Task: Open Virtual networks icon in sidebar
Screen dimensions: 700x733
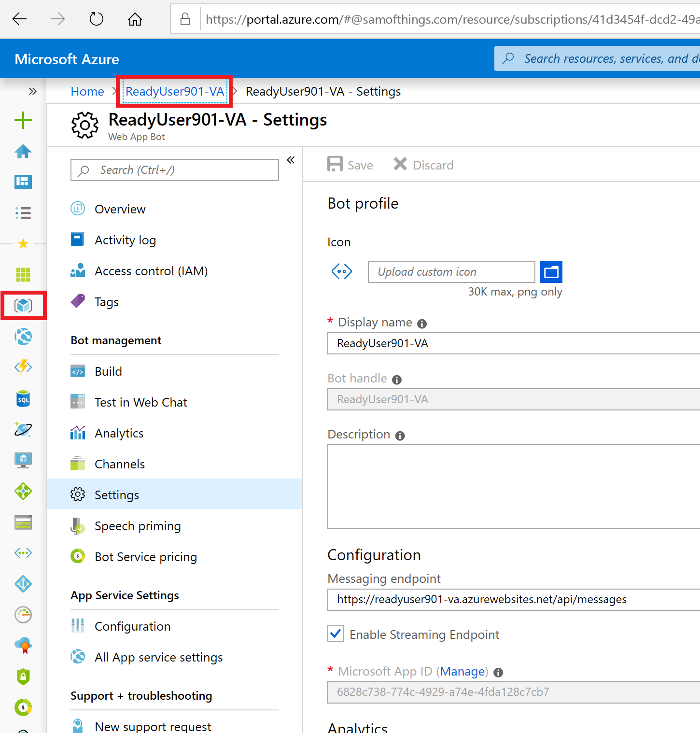Action: click(x=23, y=553)
